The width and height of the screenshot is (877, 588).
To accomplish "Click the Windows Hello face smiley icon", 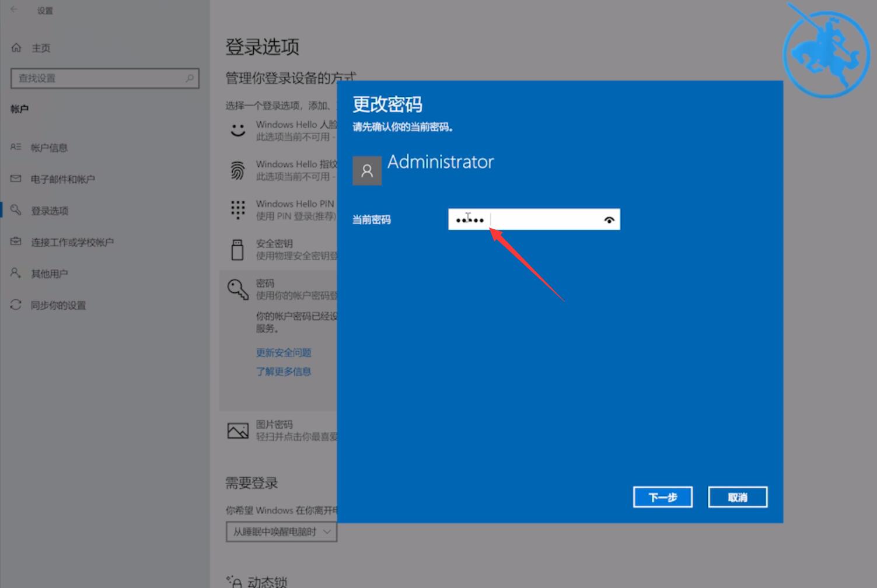I will pos(237,129).
